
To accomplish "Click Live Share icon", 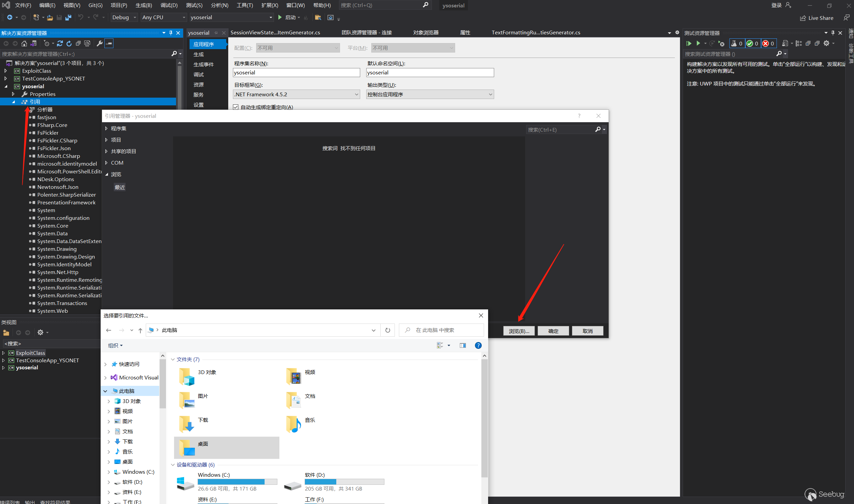I will pyautogui.click(x=803, y=18).
